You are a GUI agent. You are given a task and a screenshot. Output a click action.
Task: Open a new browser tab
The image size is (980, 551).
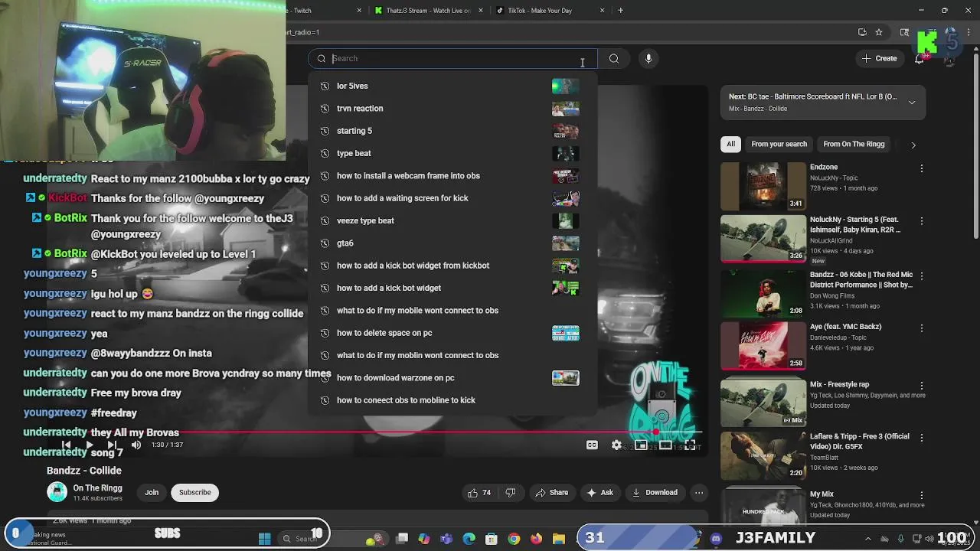pyautogui.click(x=620, y=11)
